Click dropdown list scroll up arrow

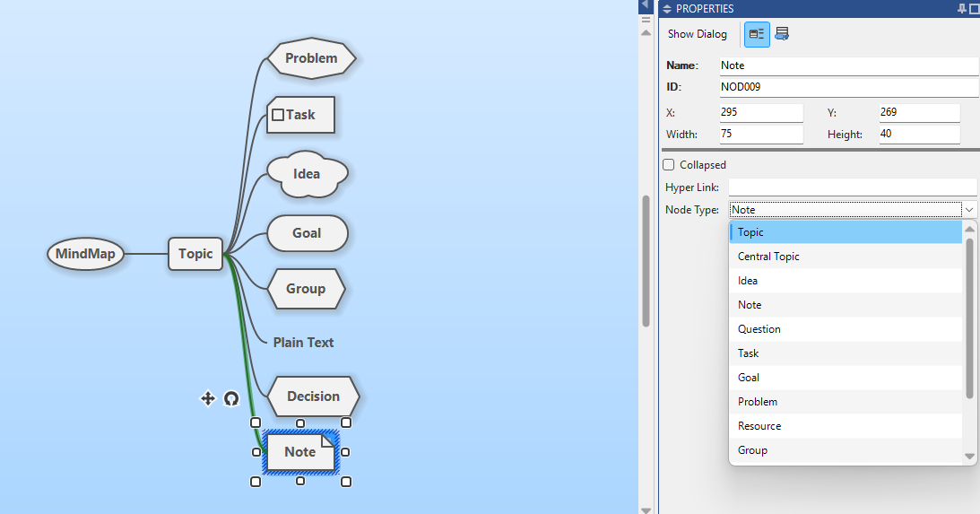(x=969, y=229)
